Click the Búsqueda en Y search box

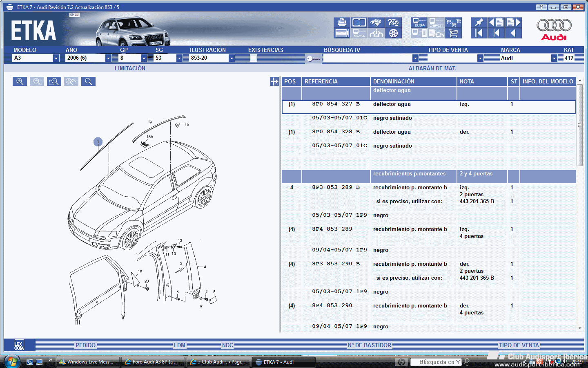436,362
